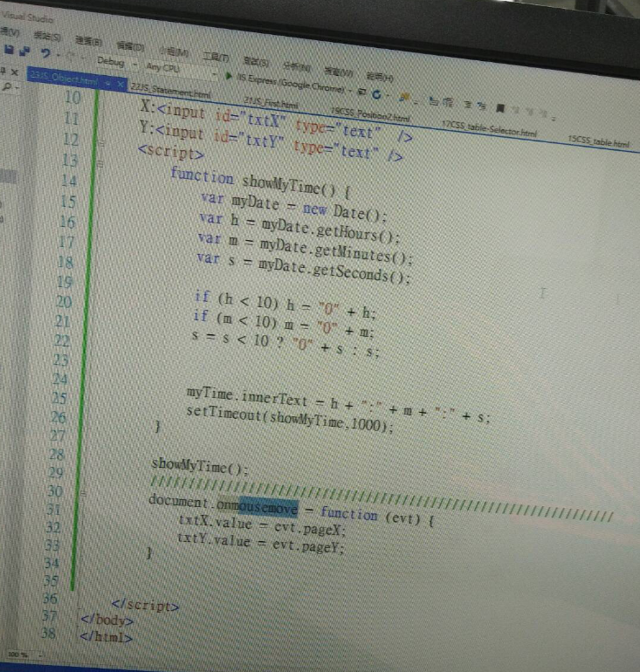Image resolution: width=640 pixels, height=672 pixels.
Task: Click the Save All icon
Action: coord(25,51)
